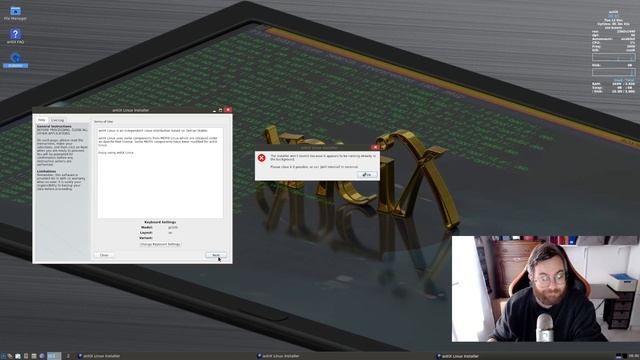
Task: Click the "General Instructions" heading in help pane
Action: [54, 127]
